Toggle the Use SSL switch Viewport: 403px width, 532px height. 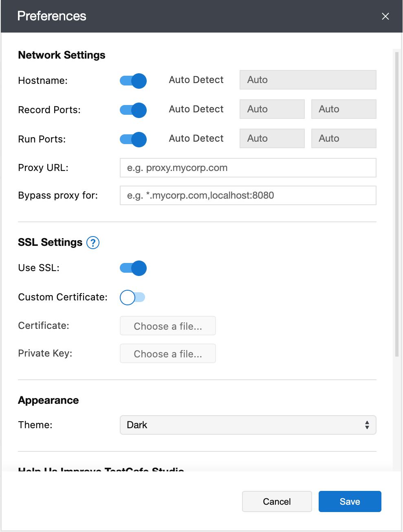click(133, 268)
